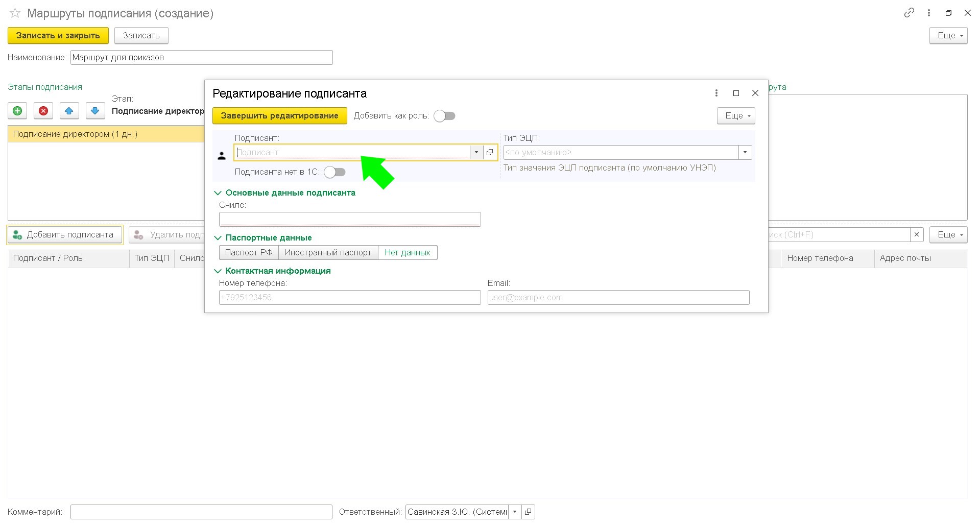The width and height of the screenshot is (980, 527).
Task: Collapse 'Основные данные подписанта' section
Action: (x=218, y=193)
